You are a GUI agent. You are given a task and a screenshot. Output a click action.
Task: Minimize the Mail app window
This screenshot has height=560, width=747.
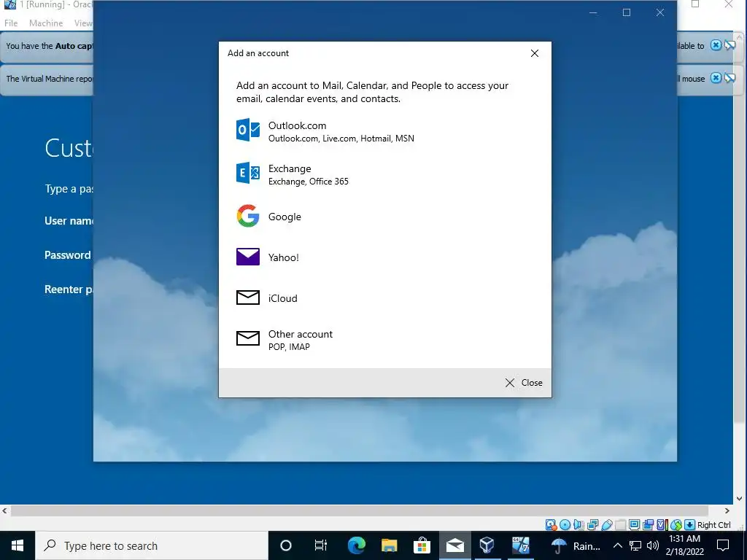pos(593,12)
